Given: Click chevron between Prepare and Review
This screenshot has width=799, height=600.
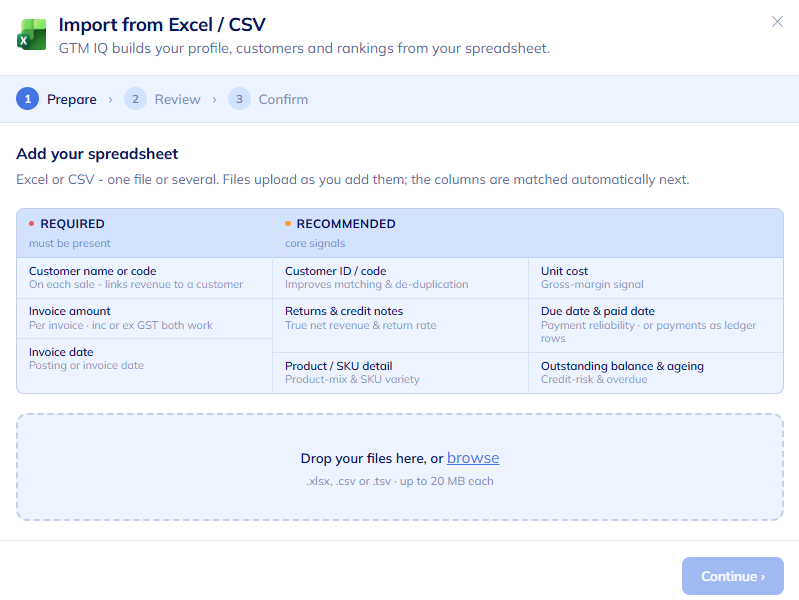Looking at the screenshot, I should [x=110, y=99].
